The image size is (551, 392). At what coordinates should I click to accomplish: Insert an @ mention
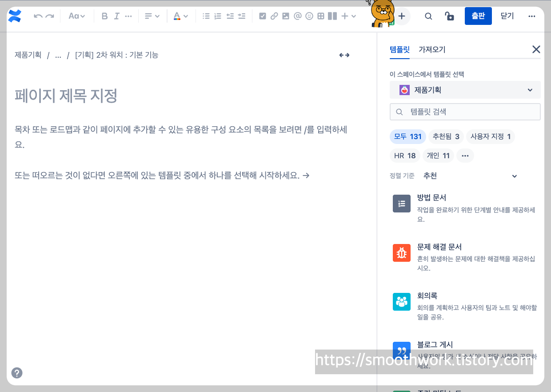point(298,16)
